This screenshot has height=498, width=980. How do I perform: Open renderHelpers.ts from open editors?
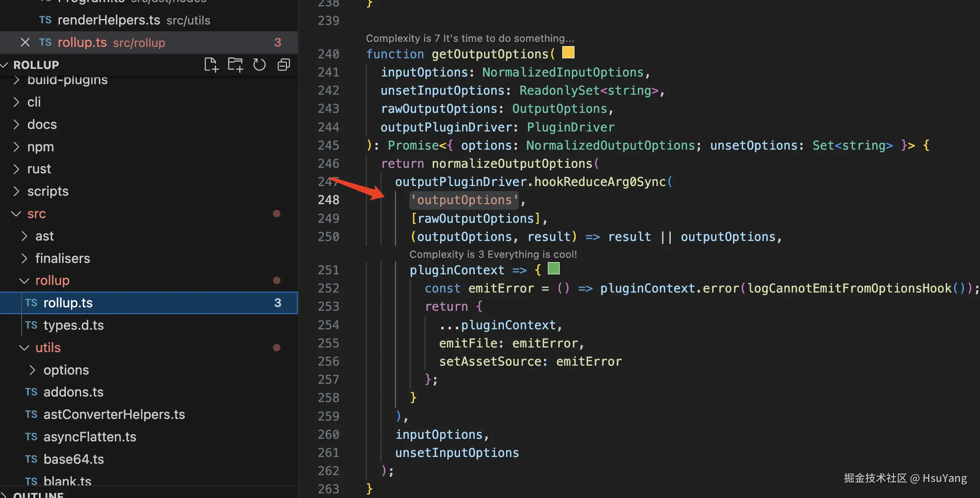pyautogui.click(x=109, y=20)
